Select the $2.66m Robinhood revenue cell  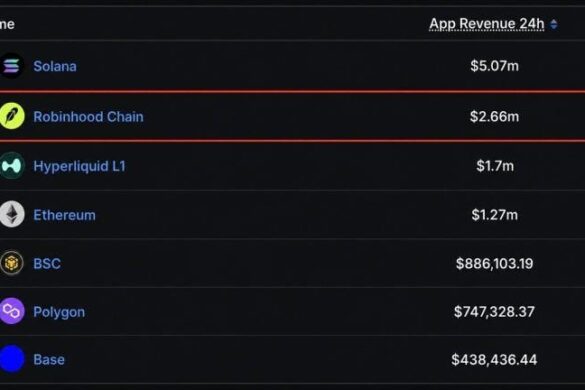(494, 117)
